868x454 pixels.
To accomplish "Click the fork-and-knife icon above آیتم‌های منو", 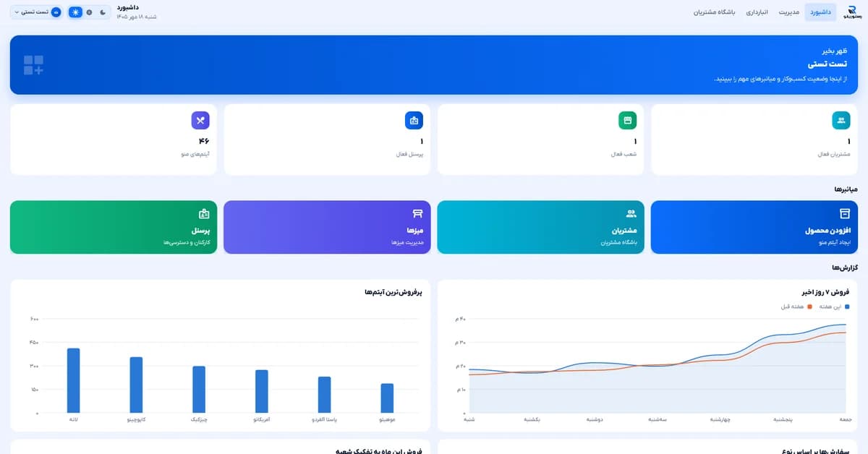I will [200, 121].
